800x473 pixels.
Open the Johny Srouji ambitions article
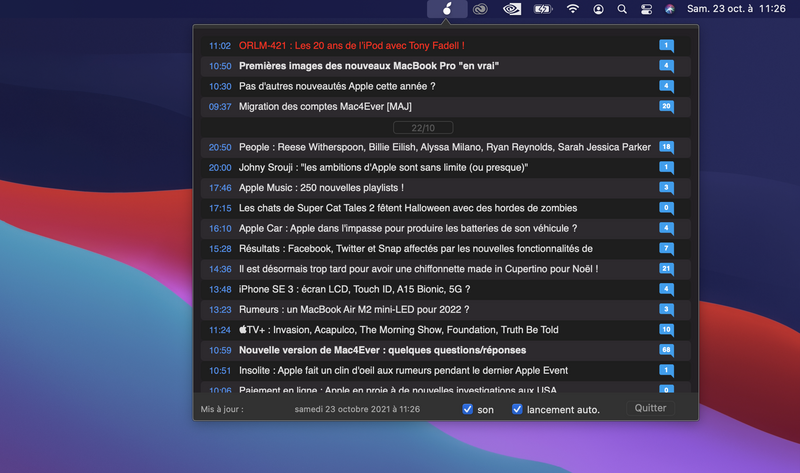[x=383, y=167]
